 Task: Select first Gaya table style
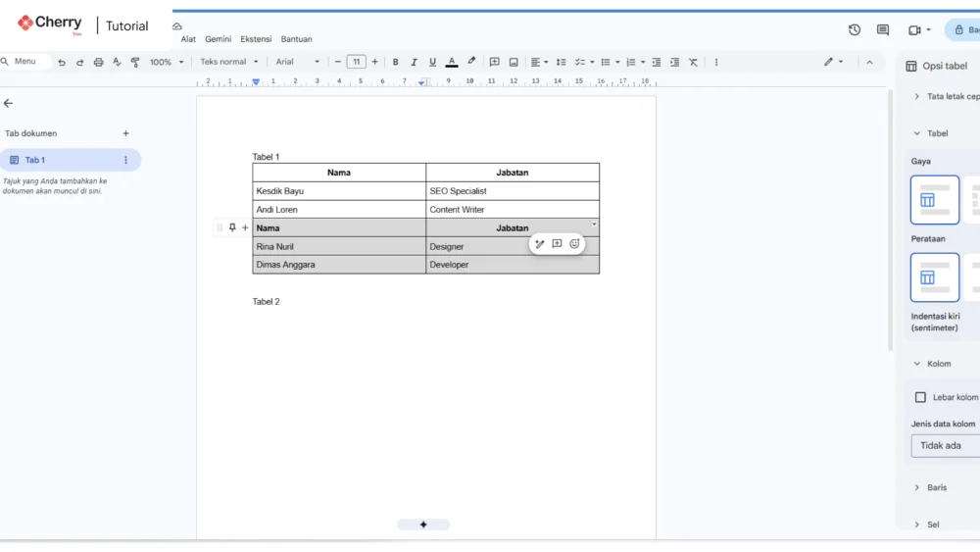point(934,200)
